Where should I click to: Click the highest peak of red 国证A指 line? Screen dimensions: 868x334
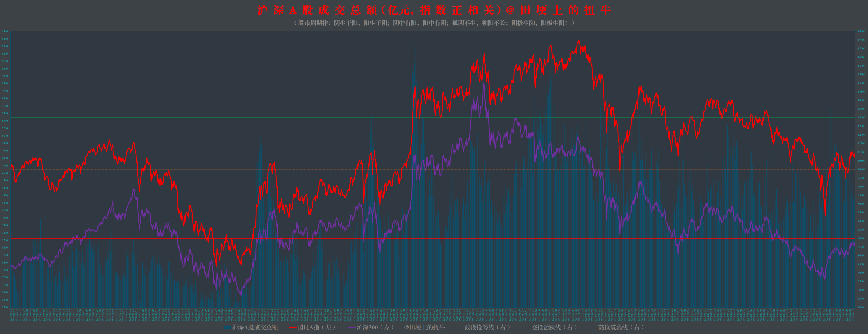pyautogui.click(x=579, y=41)
